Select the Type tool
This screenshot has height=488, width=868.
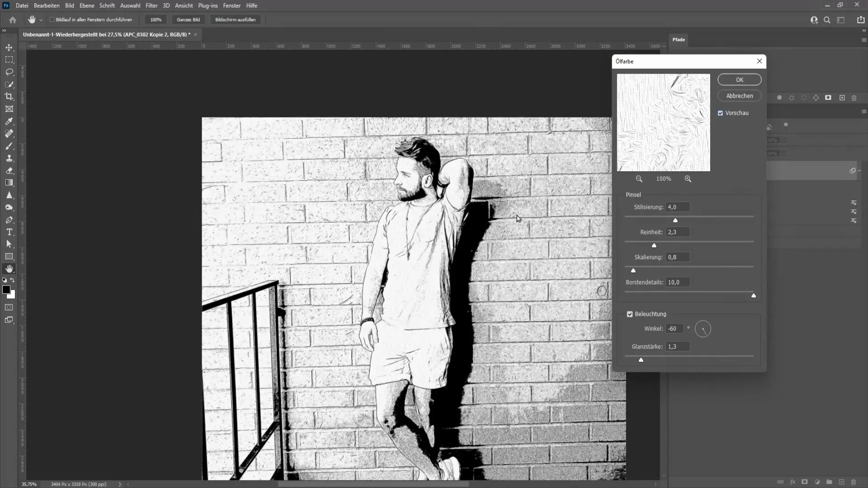click(9, 232)
